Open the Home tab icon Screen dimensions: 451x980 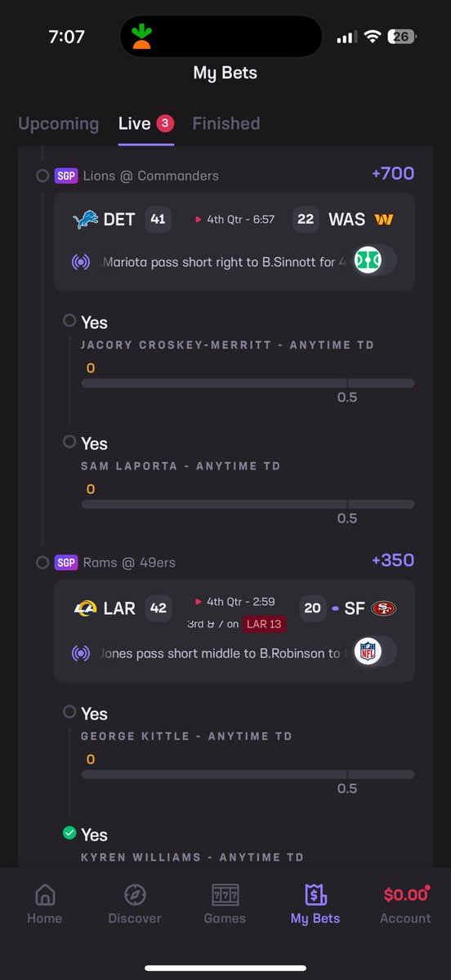[45, 894]
